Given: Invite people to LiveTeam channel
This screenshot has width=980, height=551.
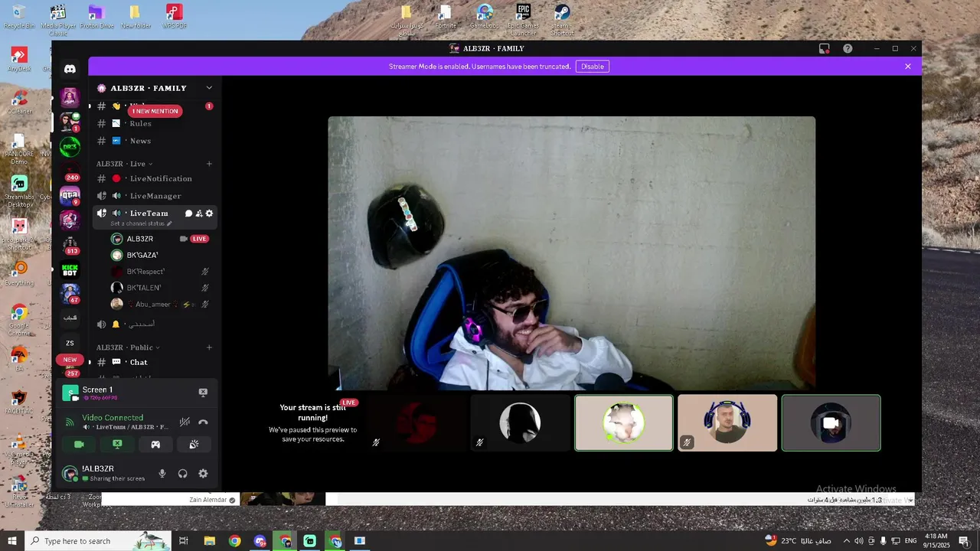Looking at the screenshot, I should pos(199,214).
